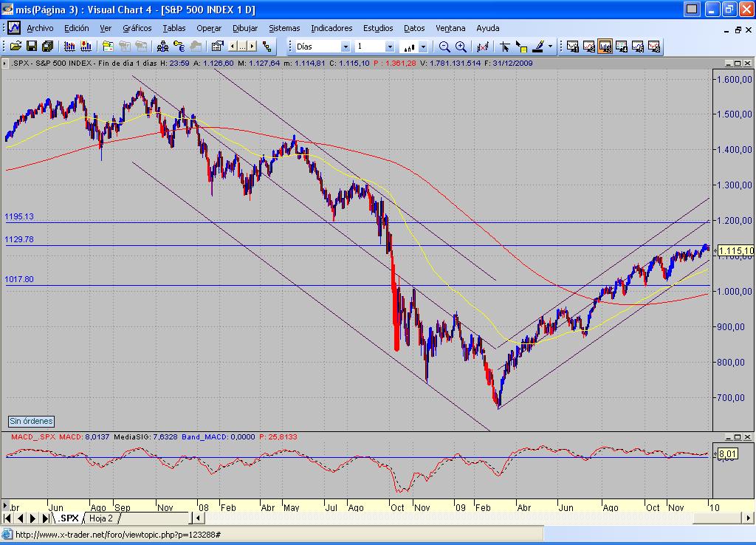This screenshot has height=545, width=756.
Task: Select the .SPX sheet tab
Action: (x=69, y=518)
